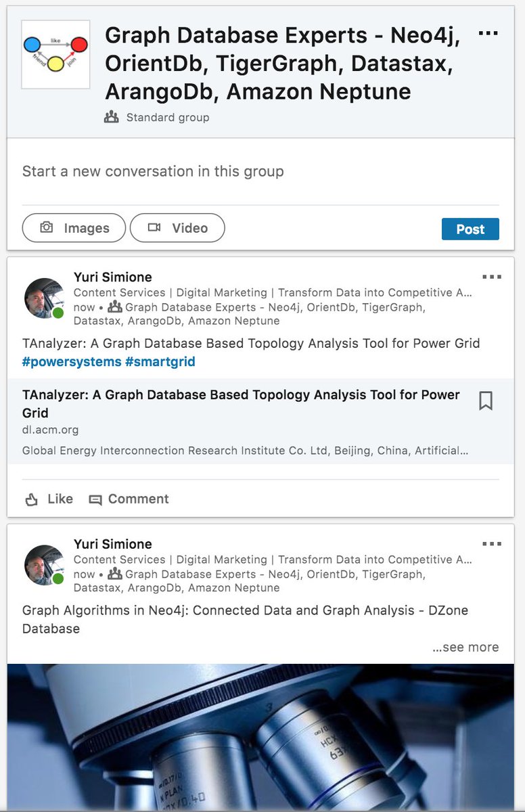Click the #powersystems hashtag

click(x=71, y=361)
